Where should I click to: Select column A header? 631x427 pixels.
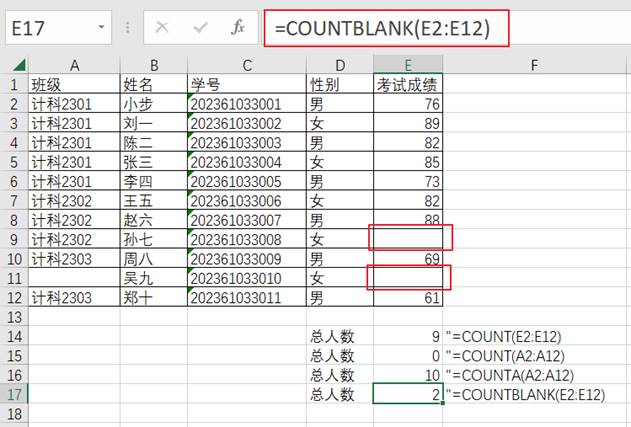tap(74, 66)
